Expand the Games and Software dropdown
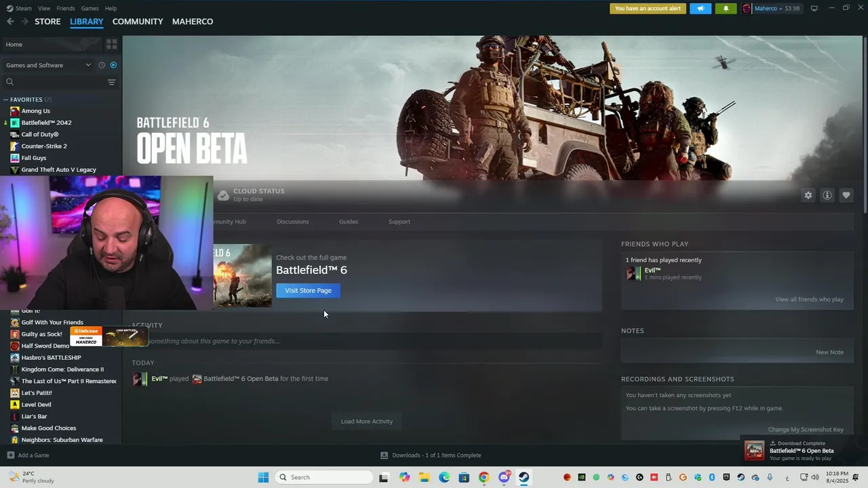The image size is (868, 488). [x=47, y=65]
